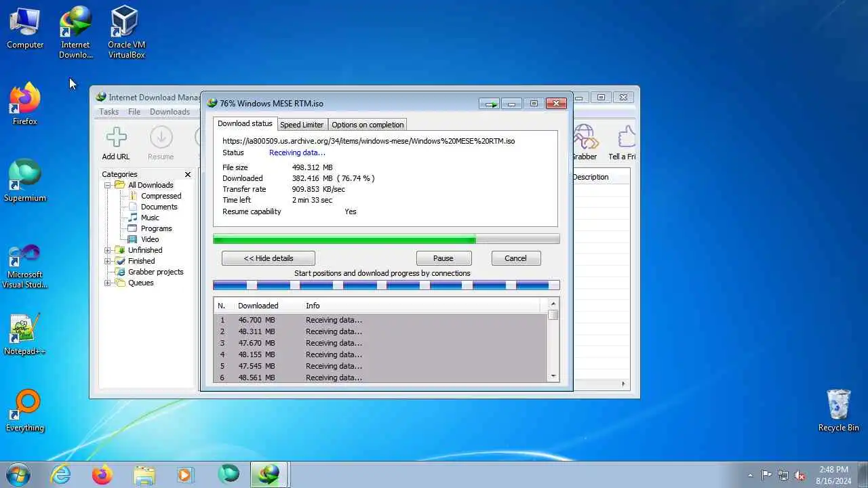Click the Show desktop button at taskbar end
Screen dimensions: 868x488
[863, 474]
